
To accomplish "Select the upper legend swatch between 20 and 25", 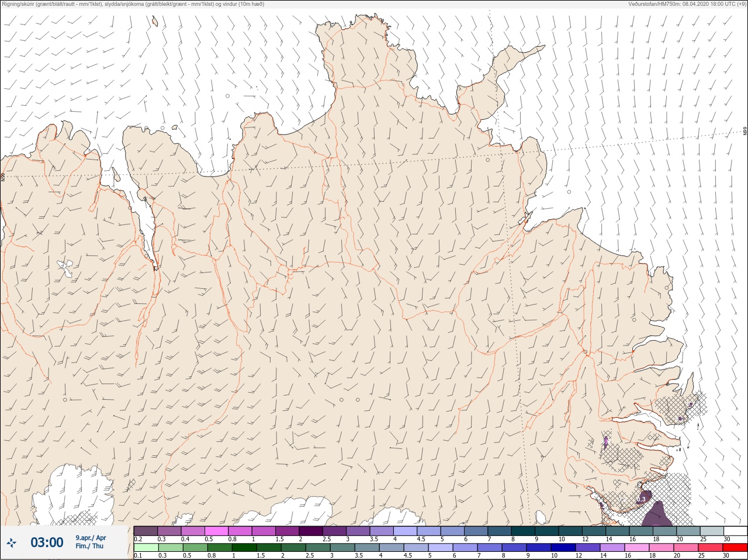I will [688, 531].
